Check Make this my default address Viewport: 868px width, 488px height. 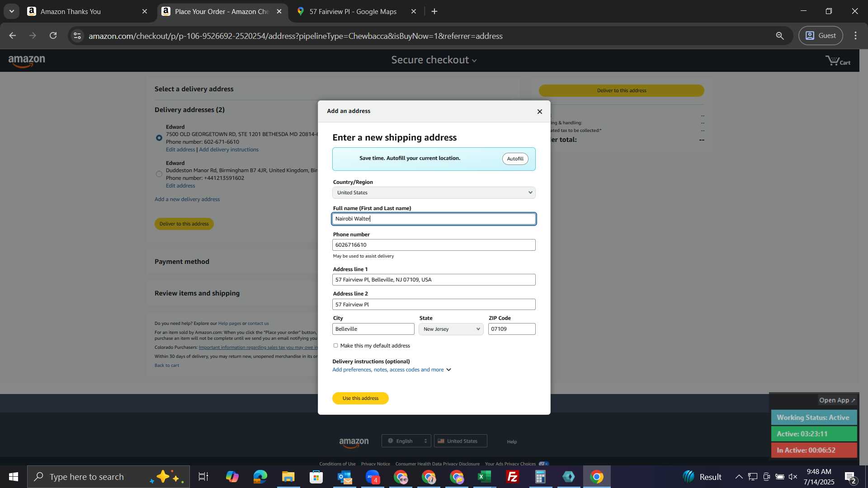click(x=335, y=346)
